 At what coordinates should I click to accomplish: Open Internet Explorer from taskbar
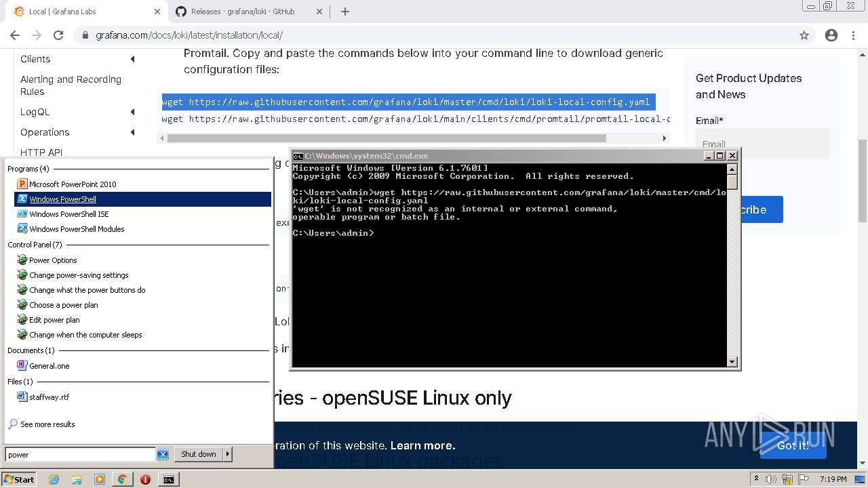54,479
